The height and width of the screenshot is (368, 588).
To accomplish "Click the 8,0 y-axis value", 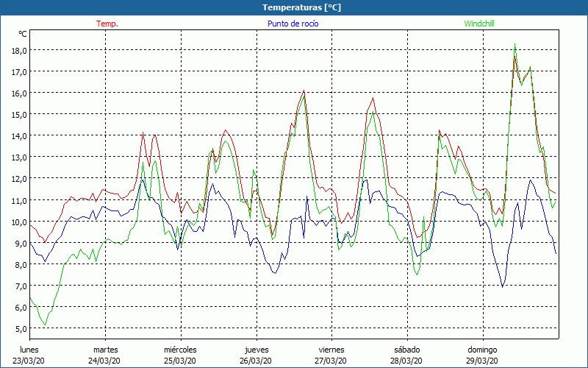I will (x=21, y=265).
